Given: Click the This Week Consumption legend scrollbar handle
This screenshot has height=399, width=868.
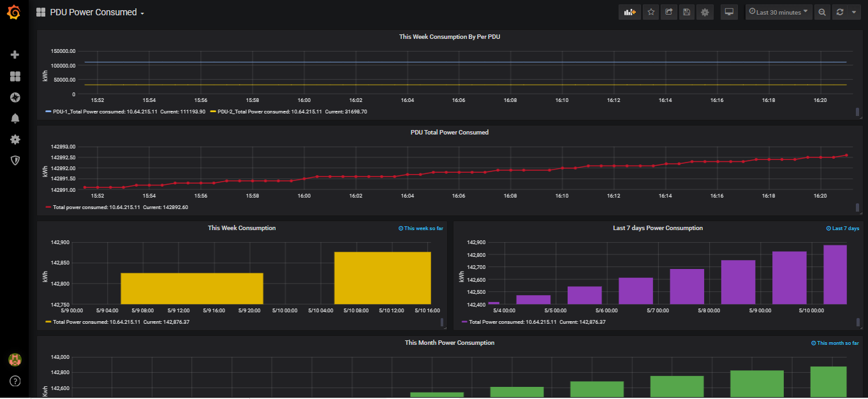Looking at the screenshot, I should click(441, 322).
